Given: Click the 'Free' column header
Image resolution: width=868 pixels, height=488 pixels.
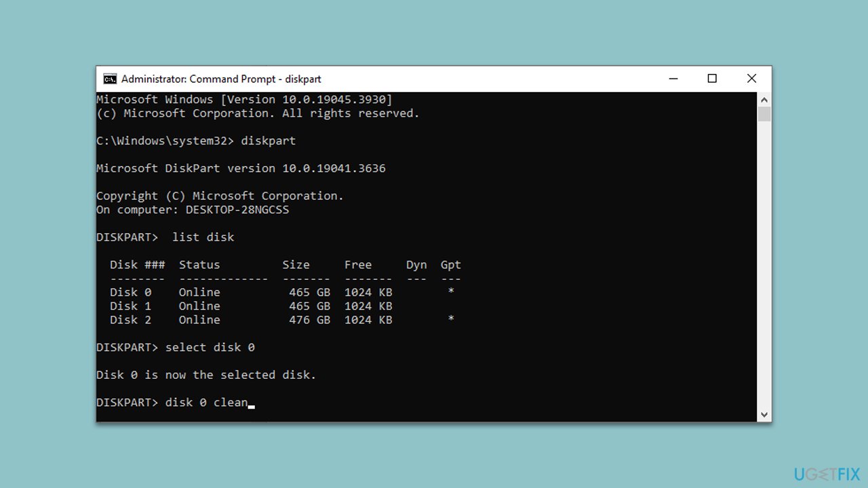Looking at the screenshot, I should click(358, 264).
